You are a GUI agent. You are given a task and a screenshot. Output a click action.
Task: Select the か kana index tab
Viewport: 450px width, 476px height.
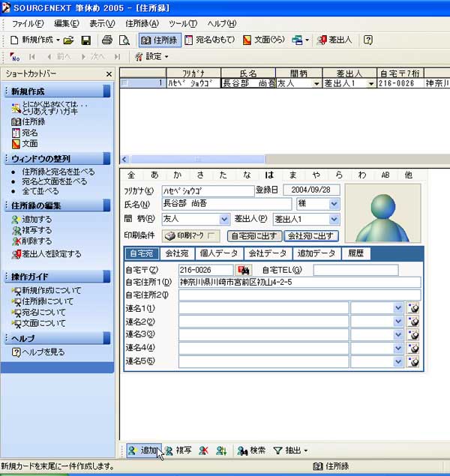click(177, 175)
